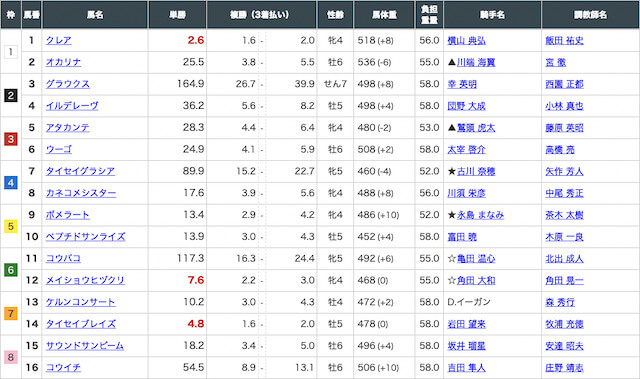The image size is (640, 379).
Task: Open trainer 茶木 太樹 page
Action: (564, 215)
